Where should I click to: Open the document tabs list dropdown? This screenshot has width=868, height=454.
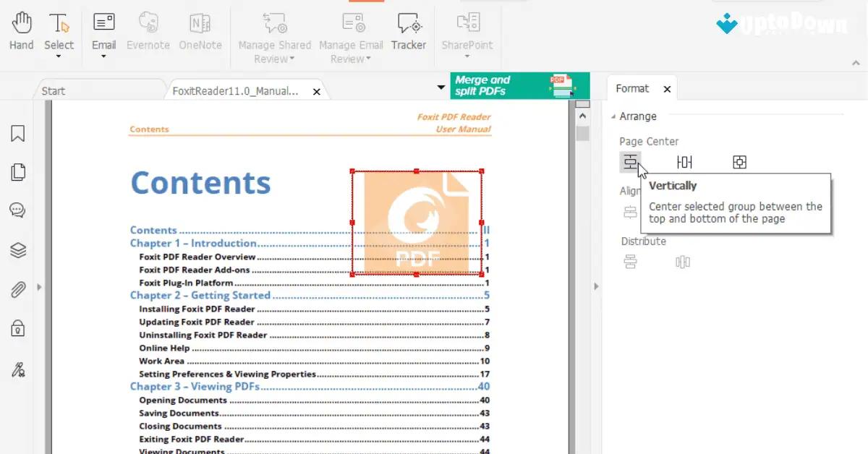click(x=441, y=86)
